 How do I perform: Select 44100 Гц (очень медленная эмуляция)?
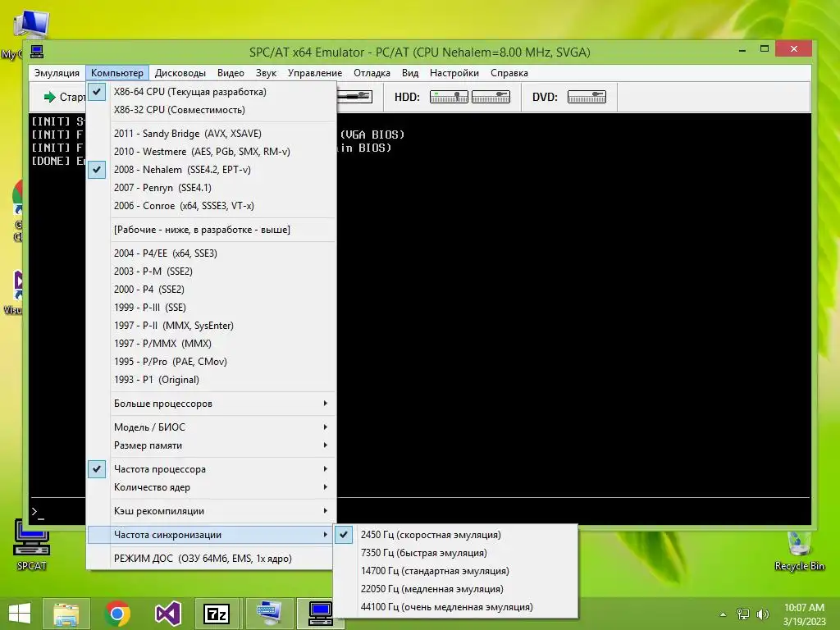(x=455, y=608)
